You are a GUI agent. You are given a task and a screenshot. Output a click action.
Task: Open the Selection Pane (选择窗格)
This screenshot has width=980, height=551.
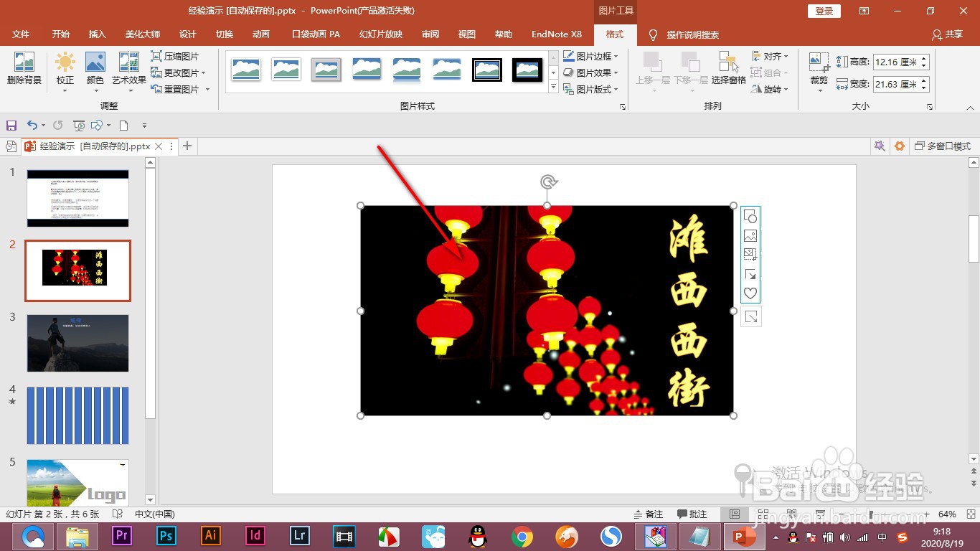(729, 69)
